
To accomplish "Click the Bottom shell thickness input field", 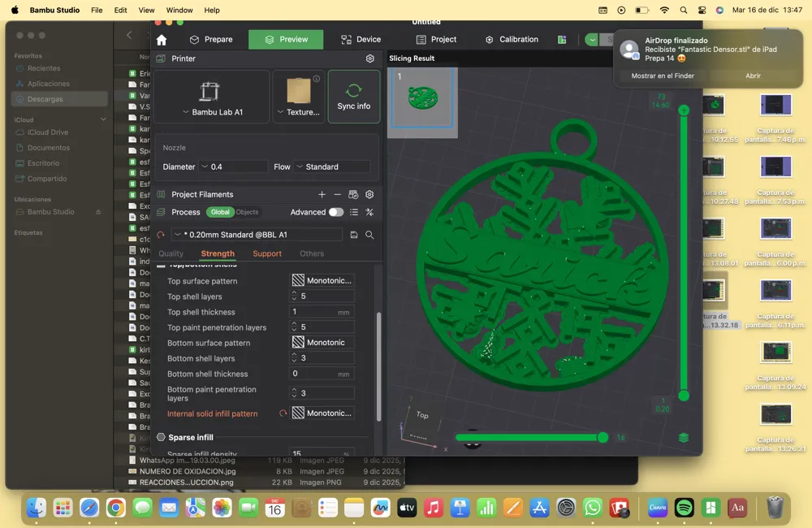I will [321, 374].
